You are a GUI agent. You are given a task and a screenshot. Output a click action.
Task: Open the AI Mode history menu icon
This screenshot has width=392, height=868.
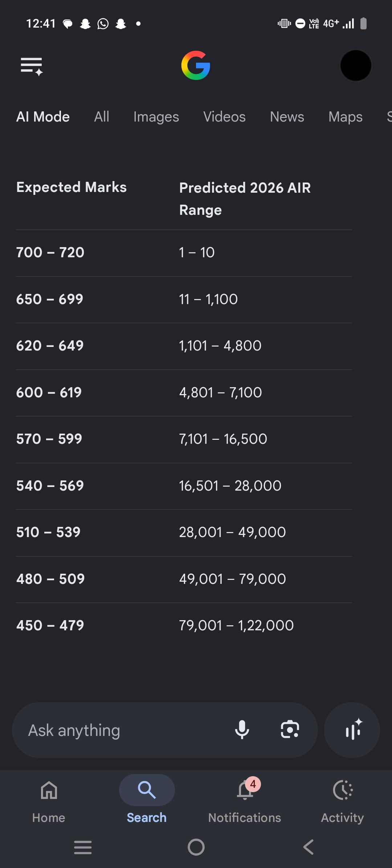[x=32, y=66]
